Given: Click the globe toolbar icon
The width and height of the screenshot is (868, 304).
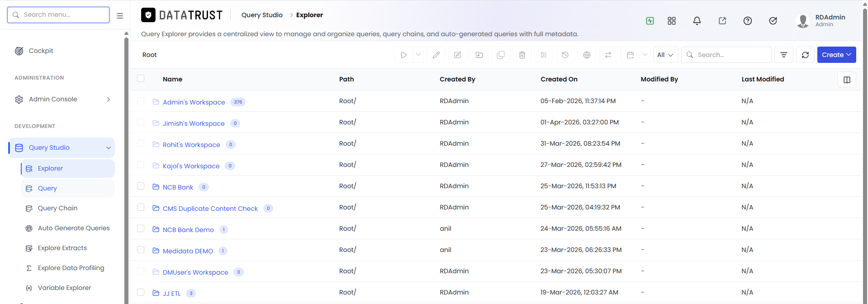Looking at the screenshot, I should pos(587,55).
